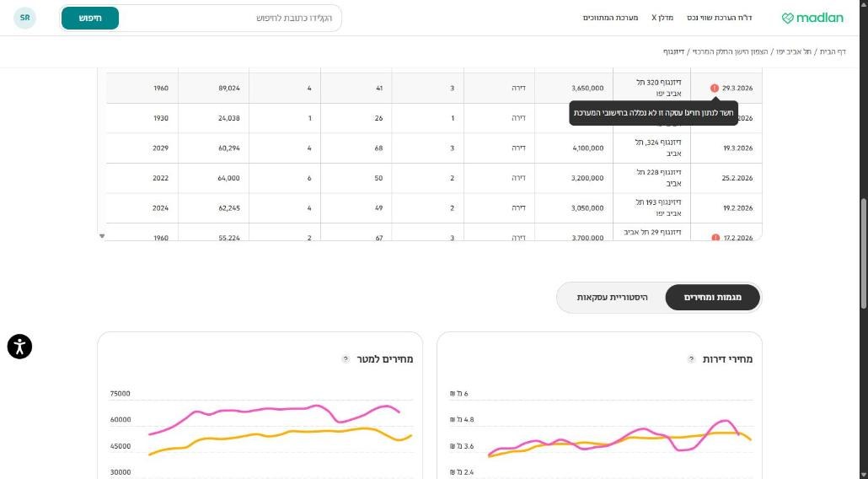Open מערכת המתווכים menu item
868x479 pixels.
point(611,18)
